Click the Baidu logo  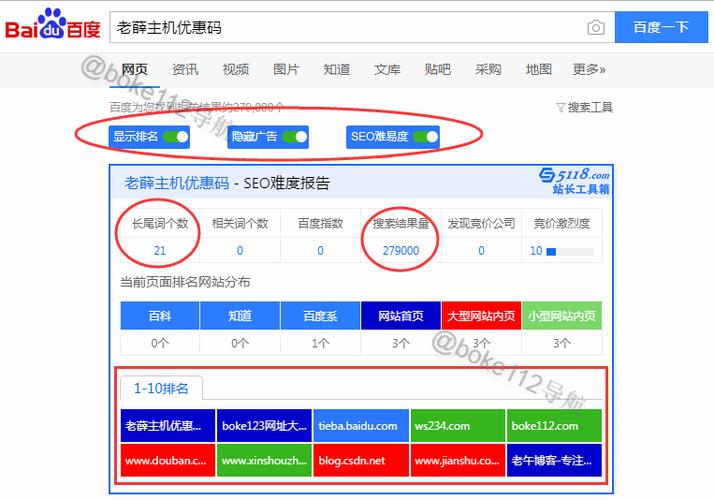point(52,25)
